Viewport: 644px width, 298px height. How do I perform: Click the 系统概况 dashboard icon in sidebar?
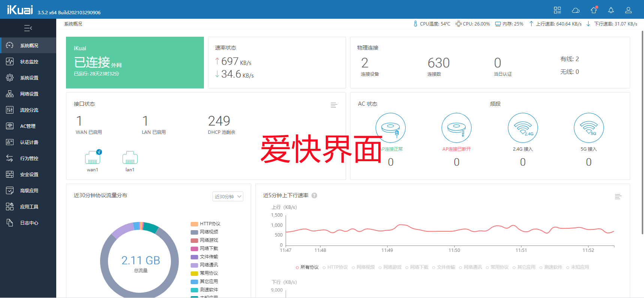[10, 45]
